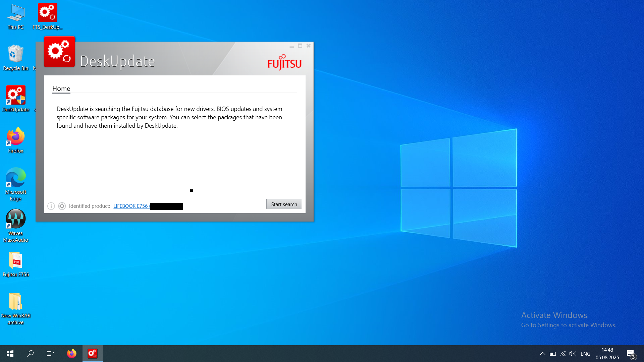Viewport: 644px width, 362px height.
Task: Minimize the DeskUpdate window
Action: tap(291, 46)
